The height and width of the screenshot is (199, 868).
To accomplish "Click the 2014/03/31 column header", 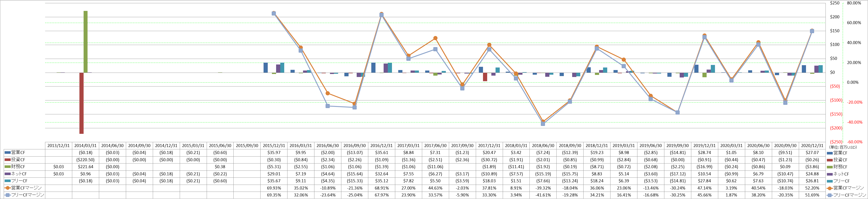I will tap(86, 145).
